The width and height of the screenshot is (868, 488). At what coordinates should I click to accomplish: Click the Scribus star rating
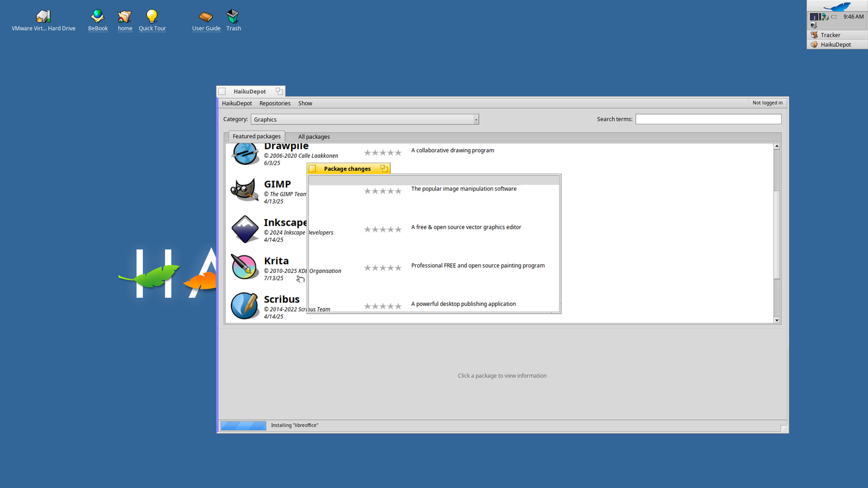point(382,306)
